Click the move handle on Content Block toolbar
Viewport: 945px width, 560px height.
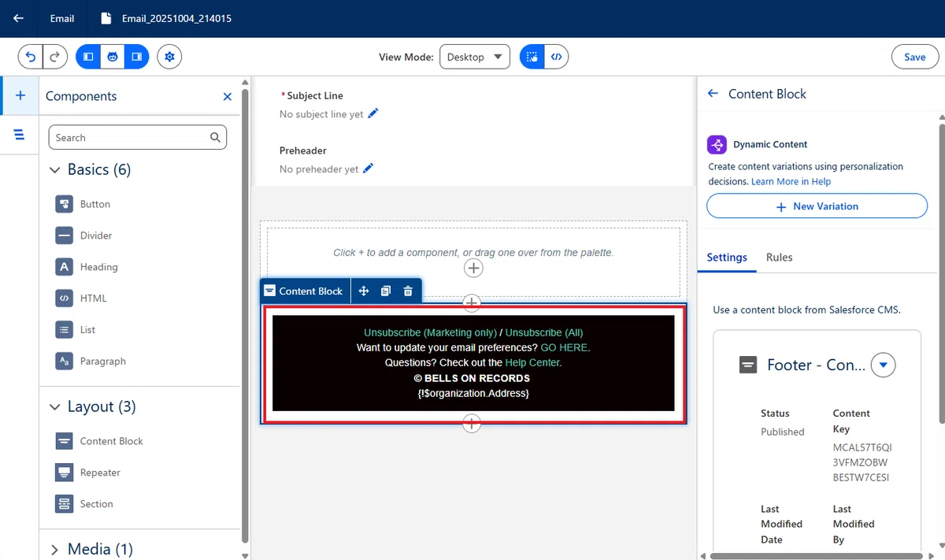click(x=364, y=291)
